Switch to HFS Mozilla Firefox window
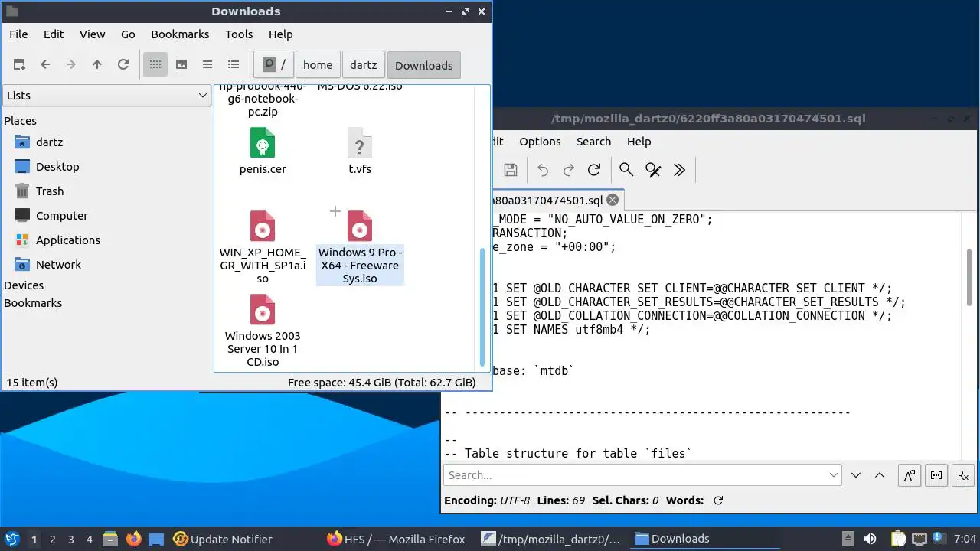 pyautogui.click(x=396, y=539)
